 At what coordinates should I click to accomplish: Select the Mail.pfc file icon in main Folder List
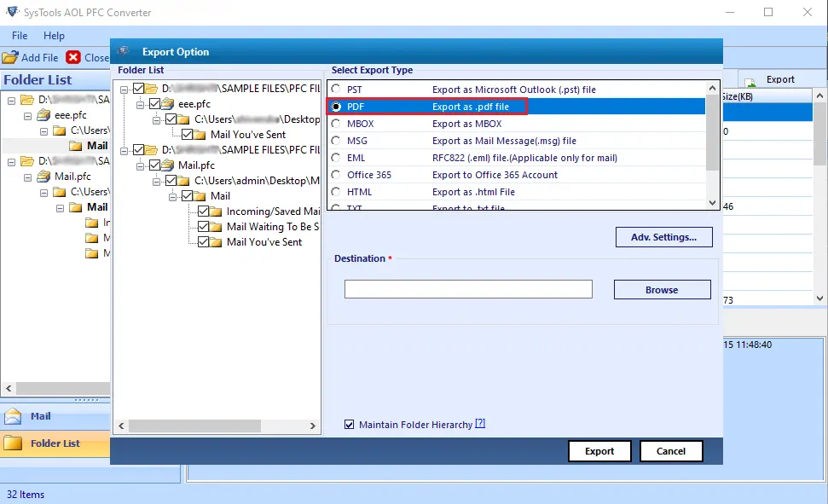click(x=43, y=177)
